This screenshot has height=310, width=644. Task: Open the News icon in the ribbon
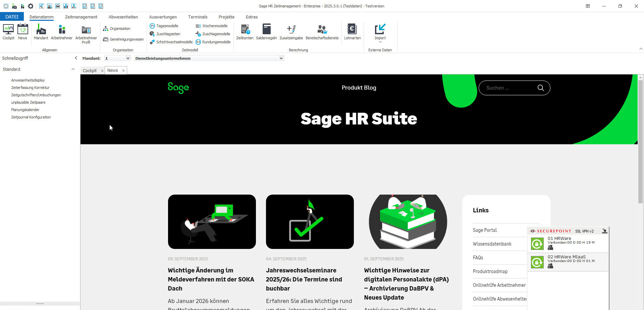coord(22,32)
